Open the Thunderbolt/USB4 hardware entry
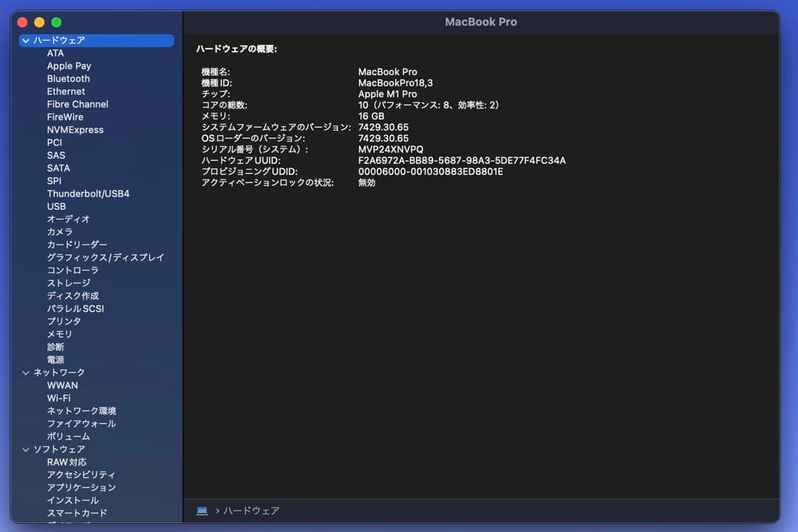Viewport: 798px width, 532px height. pos(89,194)
